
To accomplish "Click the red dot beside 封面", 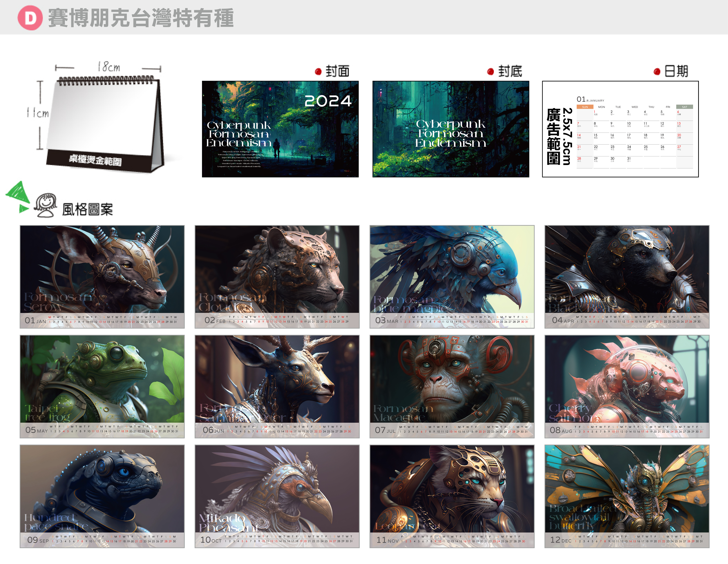I will (x=318, y=71).
